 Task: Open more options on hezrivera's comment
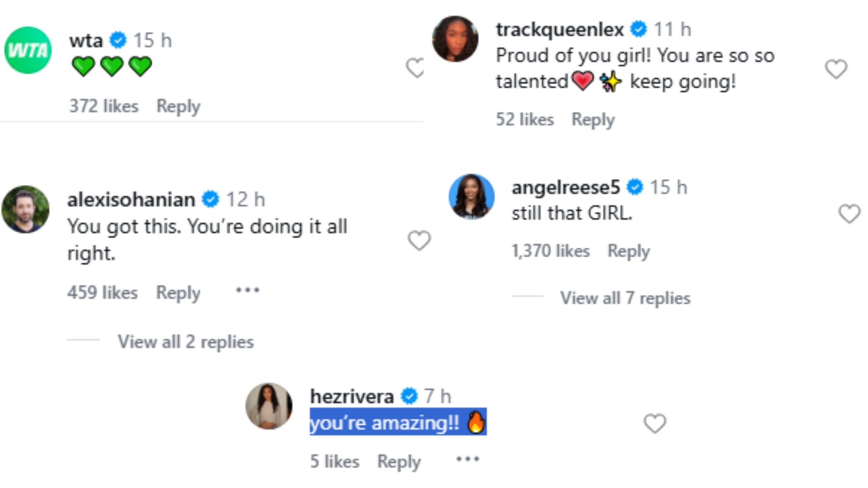click(468, 460)
